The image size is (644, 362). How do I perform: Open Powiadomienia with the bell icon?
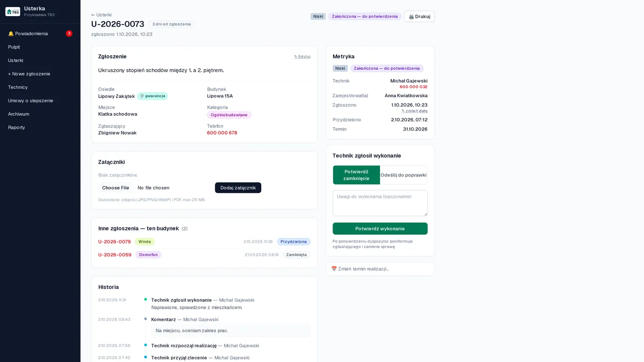click(x=40, y=34)
